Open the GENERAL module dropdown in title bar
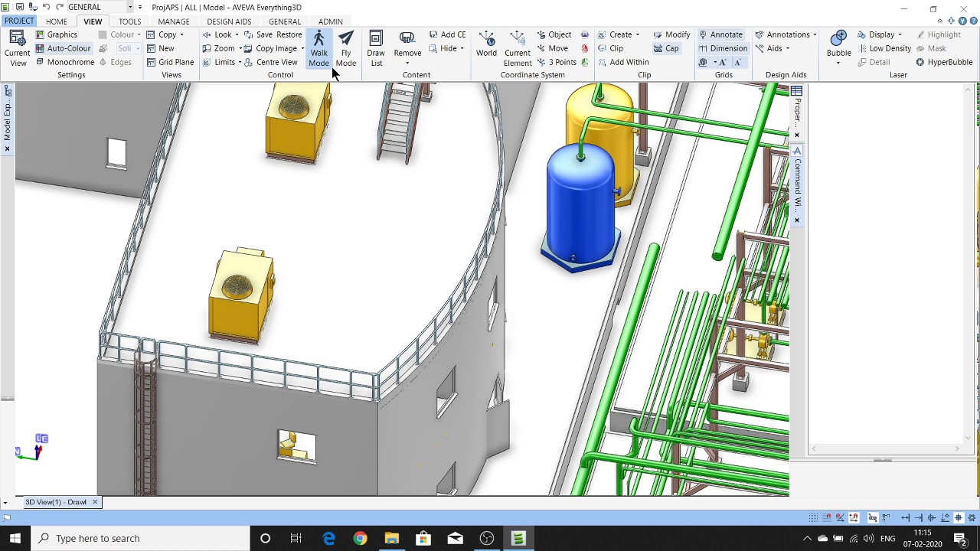The image size is (980, 551). point(130,7)
